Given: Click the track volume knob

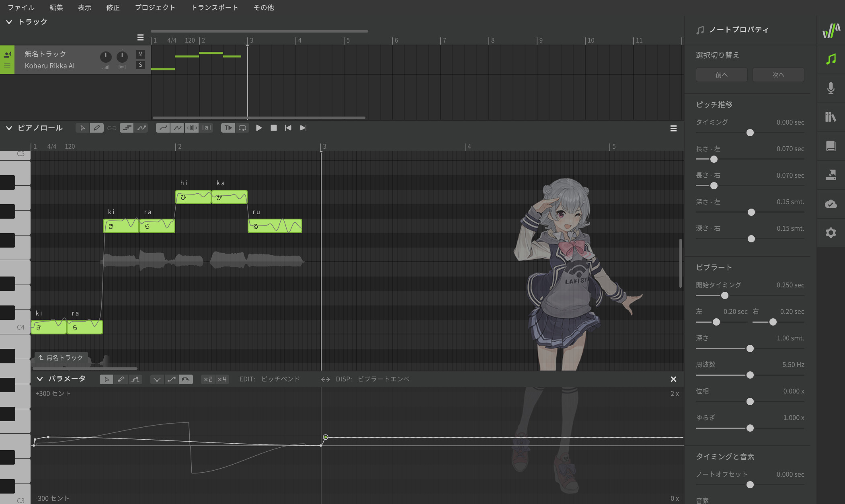Looking at the screenshot, I should coord(106,57).
